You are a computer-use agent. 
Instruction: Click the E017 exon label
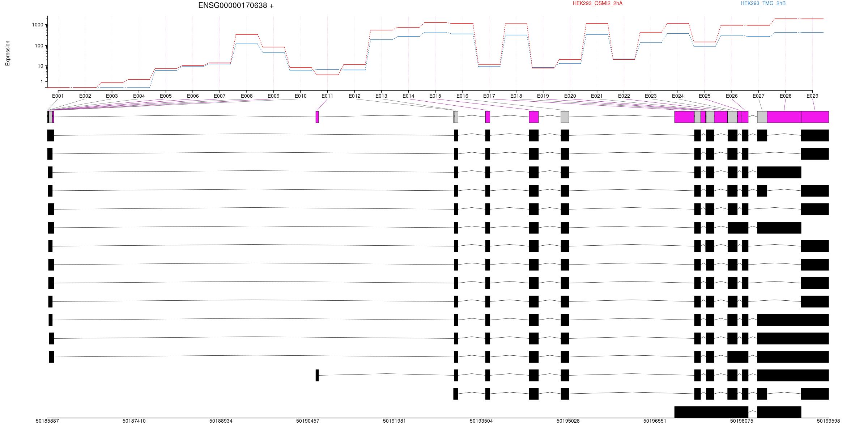(489, 96)
